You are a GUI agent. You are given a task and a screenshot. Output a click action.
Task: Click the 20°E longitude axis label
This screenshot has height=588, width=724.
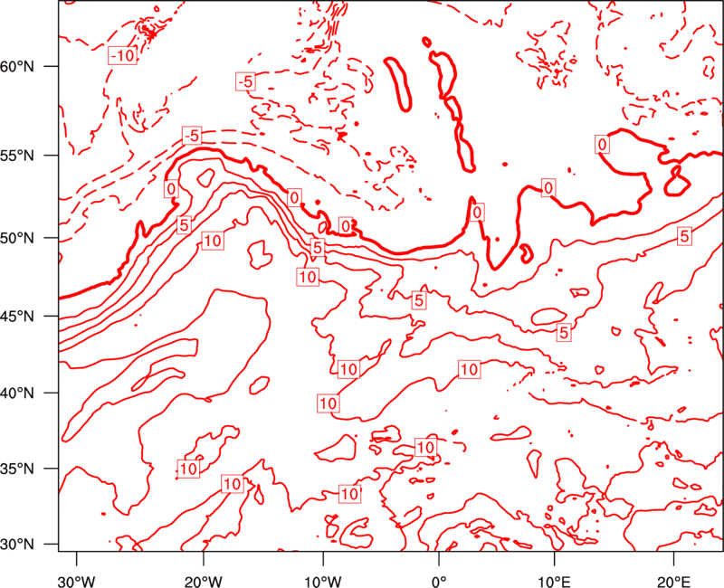pos(673,582)
